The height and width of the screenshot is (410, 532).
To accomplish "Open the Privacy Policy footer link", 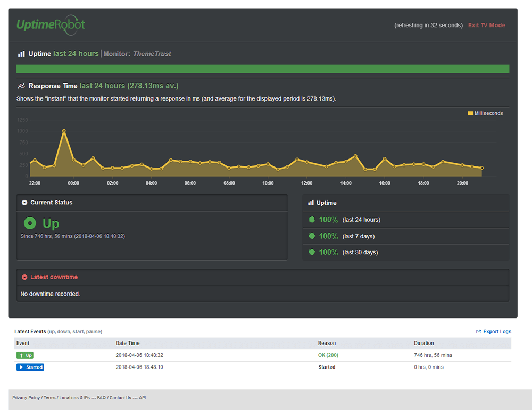I will click(x=26, y=398).
